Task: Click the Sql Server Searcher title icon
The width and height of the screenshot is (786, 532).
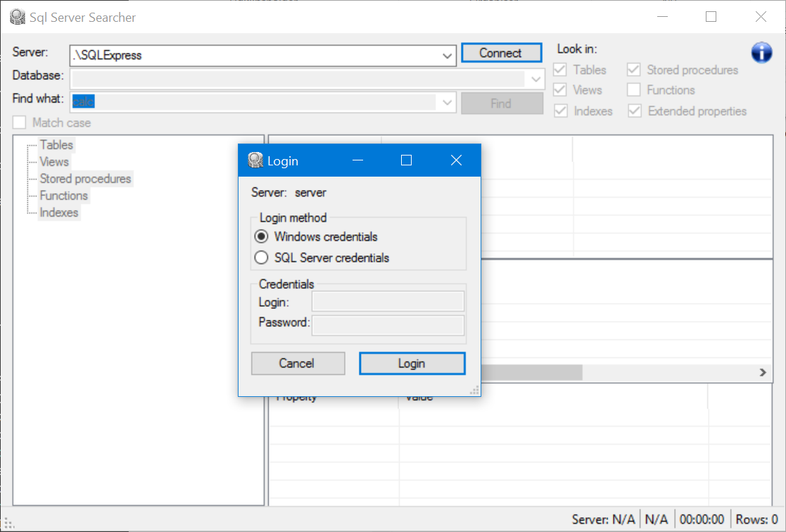Action: [18, 17]
